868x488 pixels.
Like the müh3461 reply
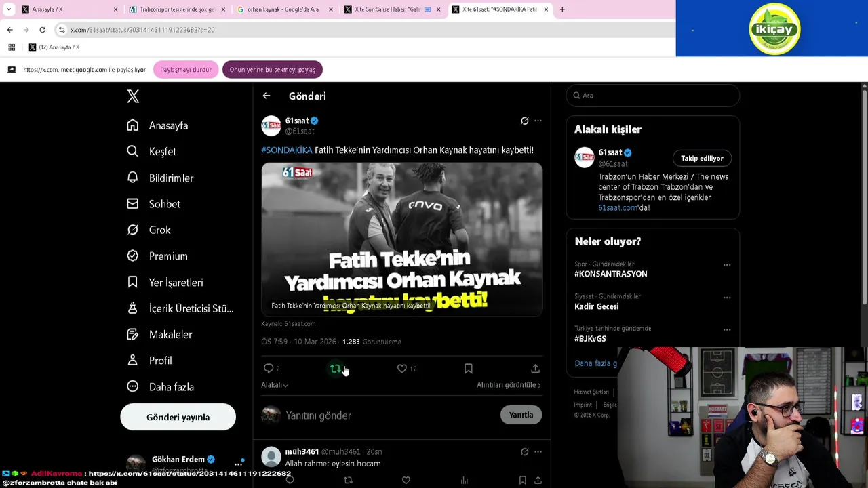[x=406, y=480]
